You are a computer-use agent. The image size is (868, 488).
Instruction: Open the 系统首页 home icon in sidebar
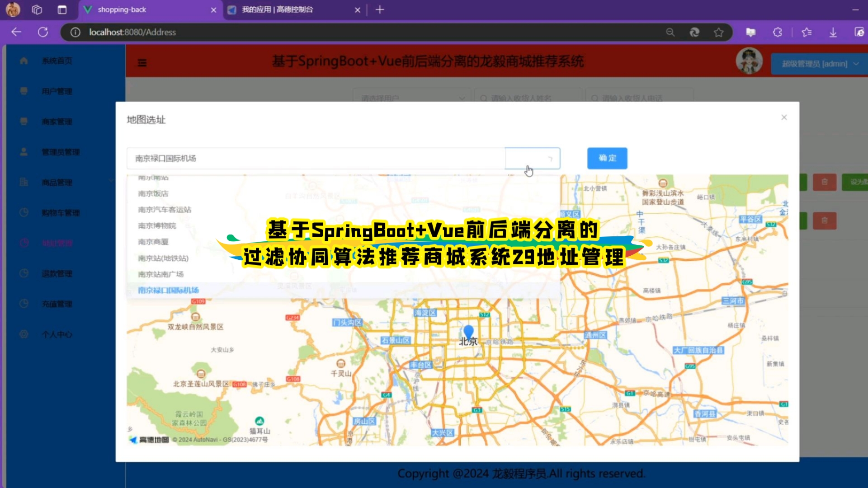click(x=24, y=61)
